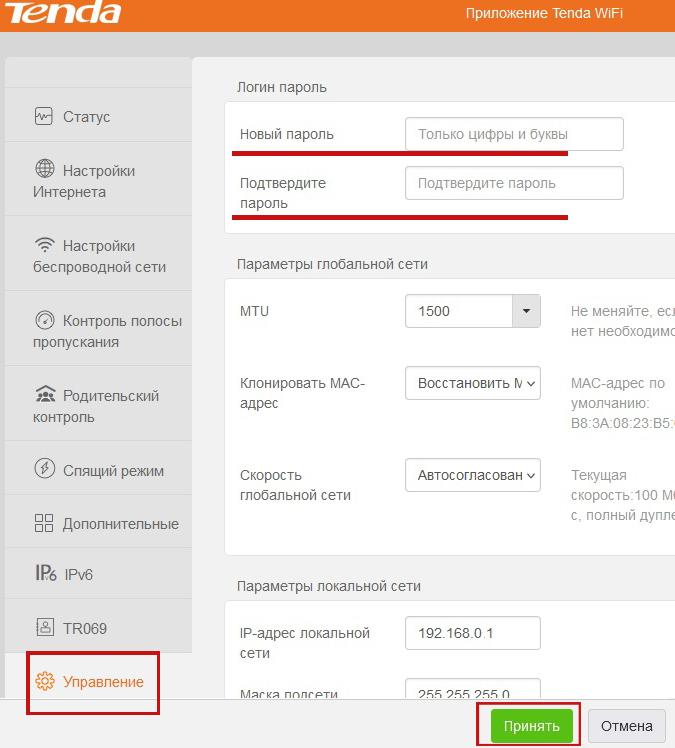Open the Спящий режим menu item
Image resolution: width=675 pixels, height=748 pixels.
click(x=113, y=470)
